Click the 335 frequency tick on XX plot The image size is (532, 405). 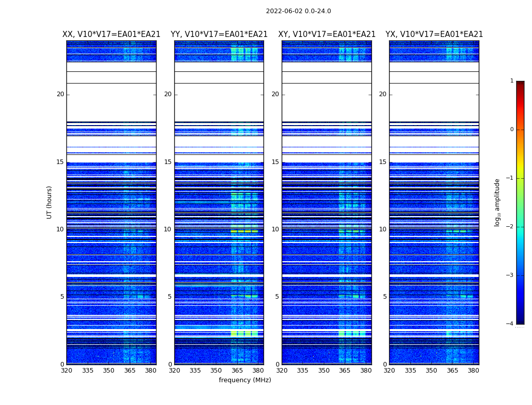coord(88,371)
